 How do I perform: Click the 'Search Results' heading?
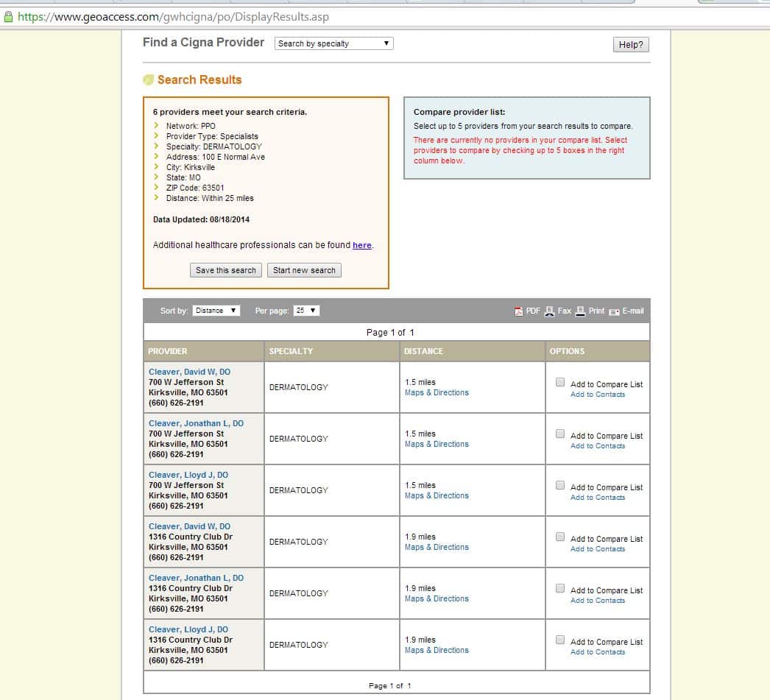(x=199, y=80)
